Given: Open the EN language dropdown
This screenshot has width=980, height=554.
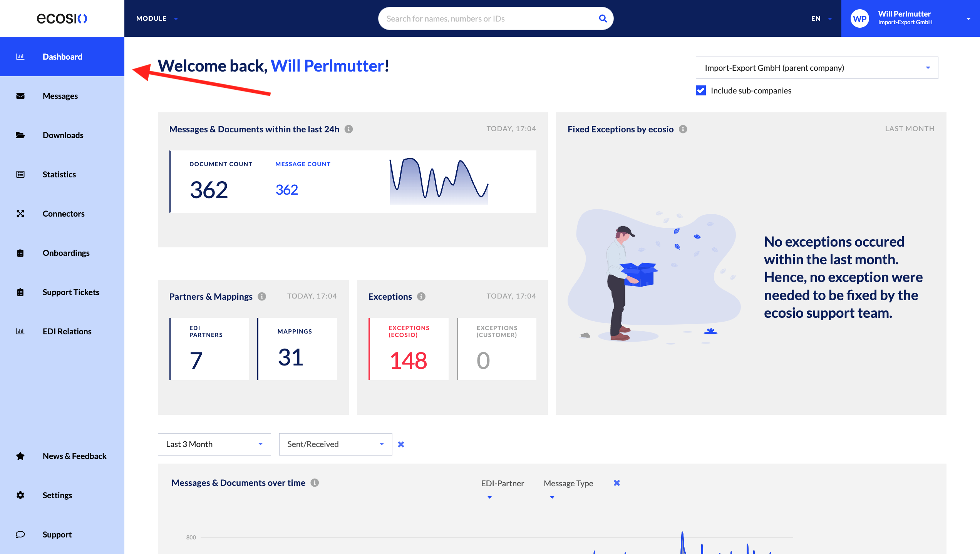Looking at the screenshot, I should (x=821, y=18).
